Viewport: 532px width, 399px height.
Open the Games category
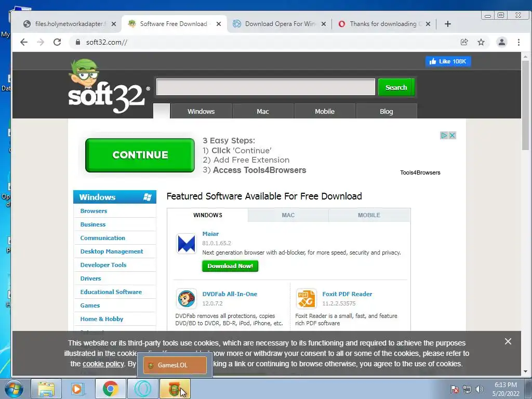[x=90, y=305]
